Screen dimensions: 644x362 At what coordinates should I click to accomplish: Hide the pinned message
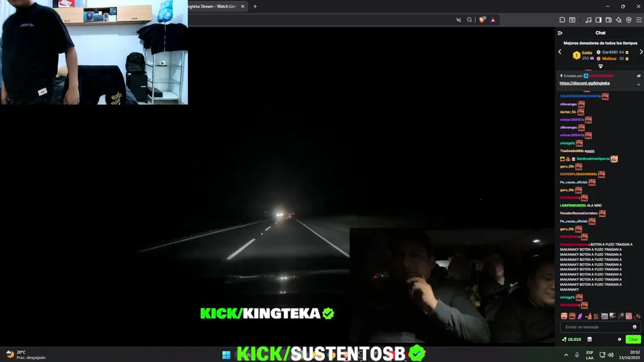click(x=638, y=76)
